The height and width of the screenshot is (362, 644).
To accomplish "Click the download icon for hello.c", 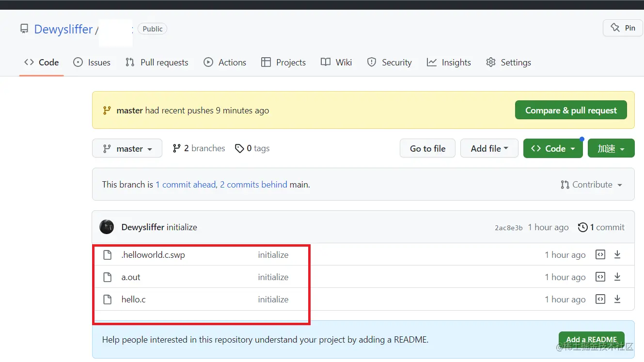I will click(617, 299).
